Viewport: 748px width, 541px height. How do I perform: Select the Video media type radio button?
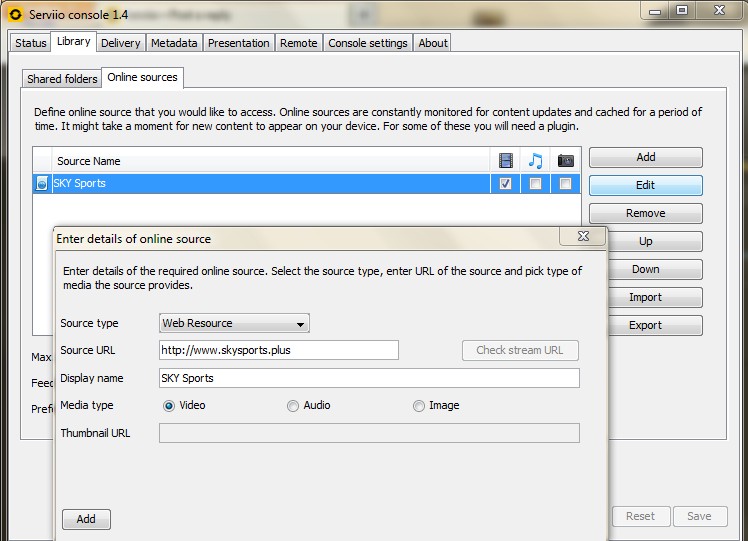pos(169,406)
